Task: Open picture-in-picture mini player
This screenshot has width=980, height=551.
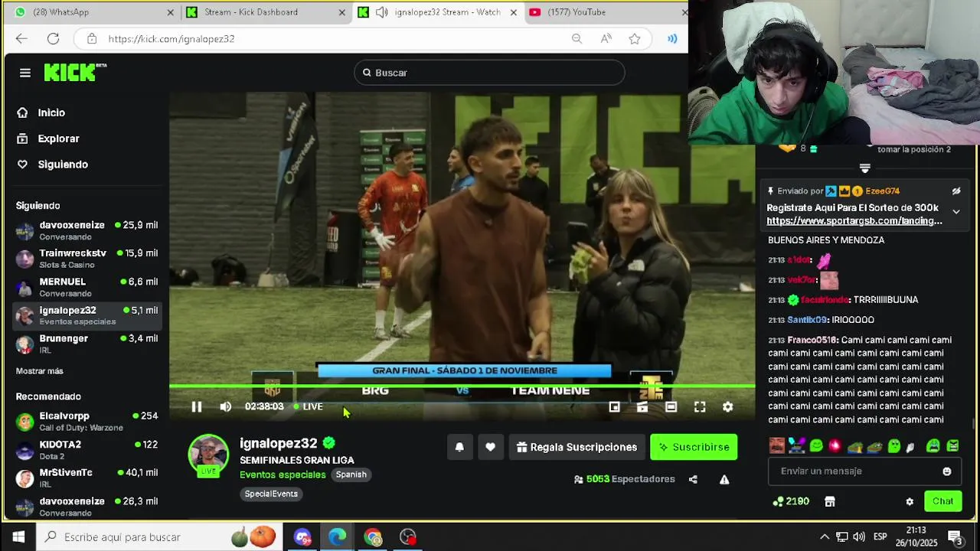Action: pyautogui.click(x=614, y=407)
